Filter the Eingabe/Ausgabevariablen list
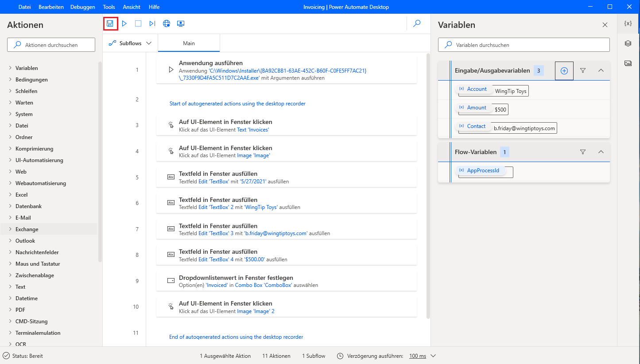640x364 pixels. [583, 70]
